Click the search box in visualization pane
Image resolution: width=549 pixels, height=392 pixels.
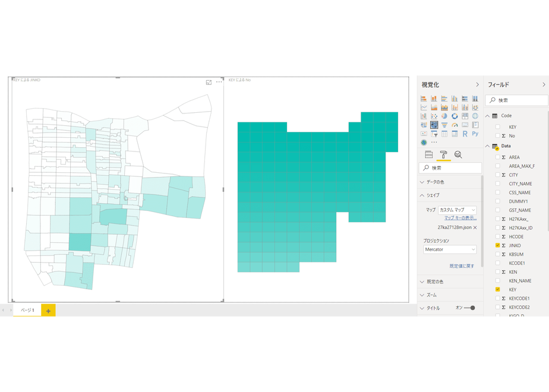tap(450, 168)
